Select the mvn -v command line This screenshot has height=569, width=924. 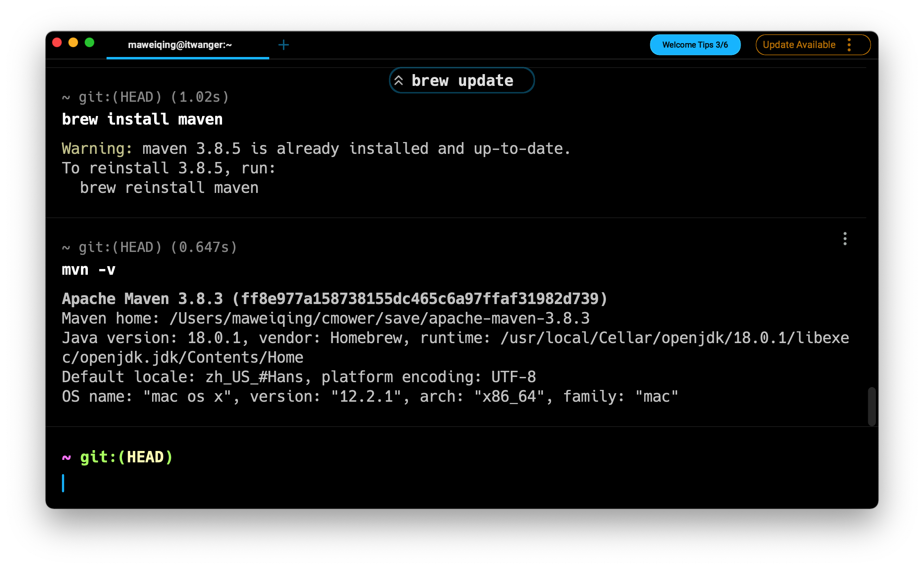[x=89, y=269]
